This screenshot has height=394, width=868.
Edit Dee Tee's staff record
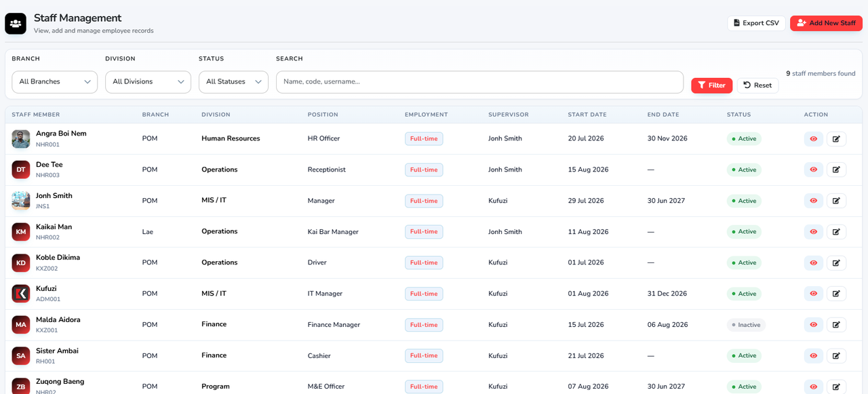pyautogui.click(x=836, y=170)
